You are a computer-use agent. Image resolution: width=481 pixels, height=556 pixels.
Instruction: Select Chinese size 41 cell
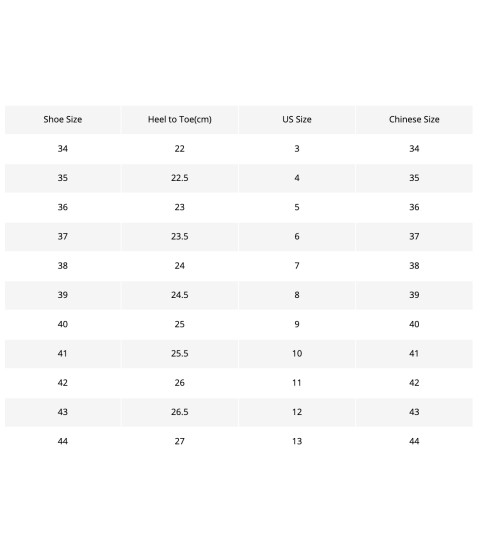point(414,354)
